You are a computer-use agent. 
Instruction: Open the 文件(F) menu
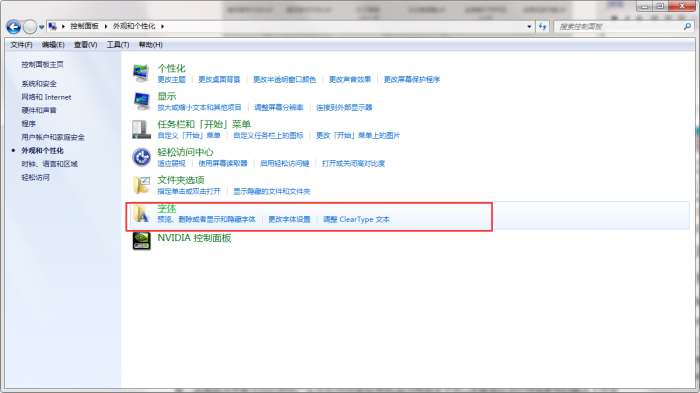tap(21, 45)
